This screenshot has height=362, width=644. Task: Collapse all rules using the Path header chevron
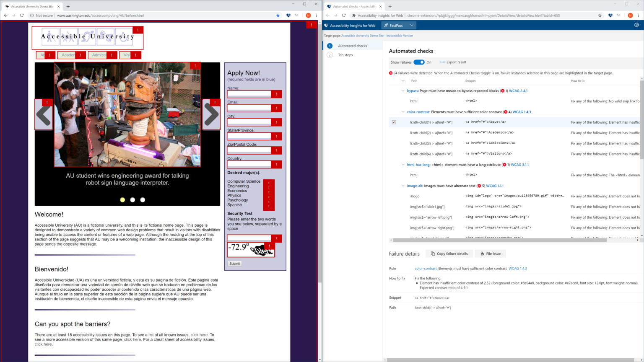pyautogui.click(x=403, y=81)
